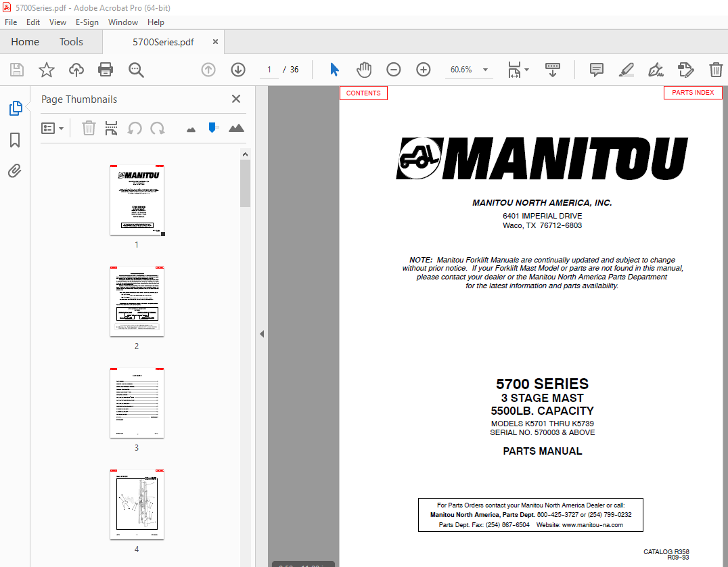Viewport: 728px width, 567px height.
Task: Open the Window menu
Action: 123,22
